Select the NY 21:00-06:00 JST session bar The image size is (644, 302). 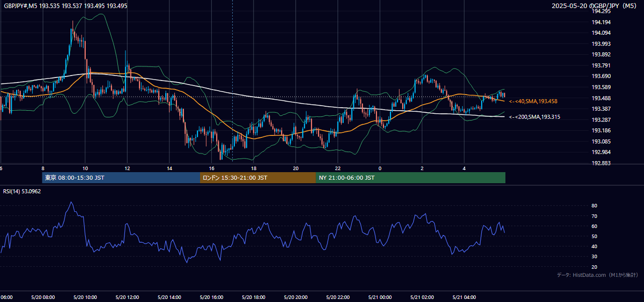click(x=411, y=178)
